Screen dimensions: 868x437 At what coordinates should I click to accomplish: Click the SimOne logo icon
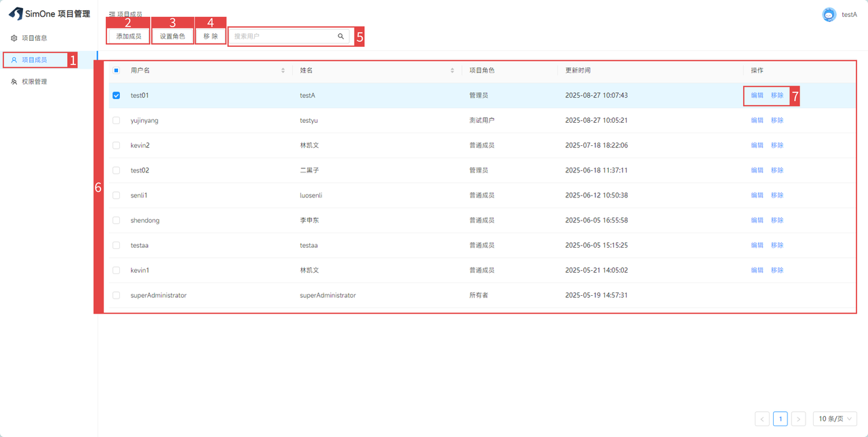15,14
